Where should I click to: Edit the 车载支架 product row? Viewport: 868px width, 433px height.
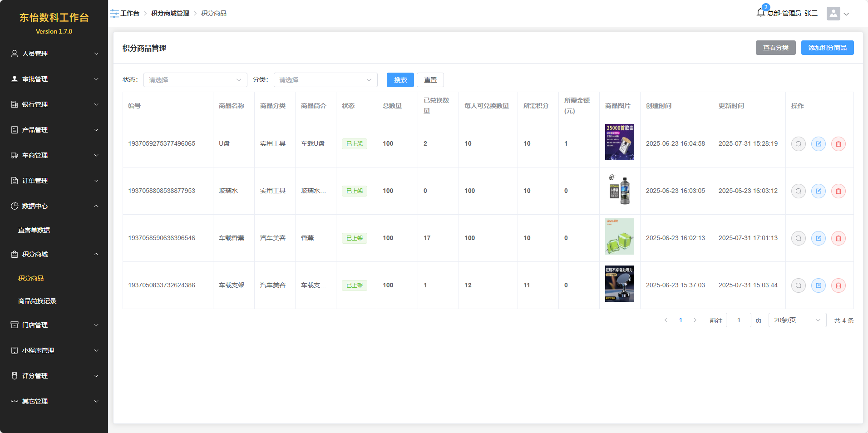tap(818, 285)
